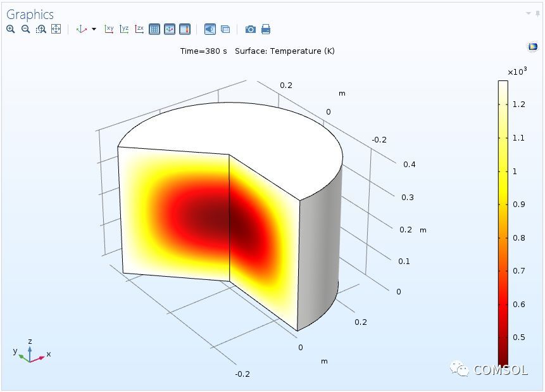Toggle the axis orientation display button
545x392 pixels.
pos(170,29)
